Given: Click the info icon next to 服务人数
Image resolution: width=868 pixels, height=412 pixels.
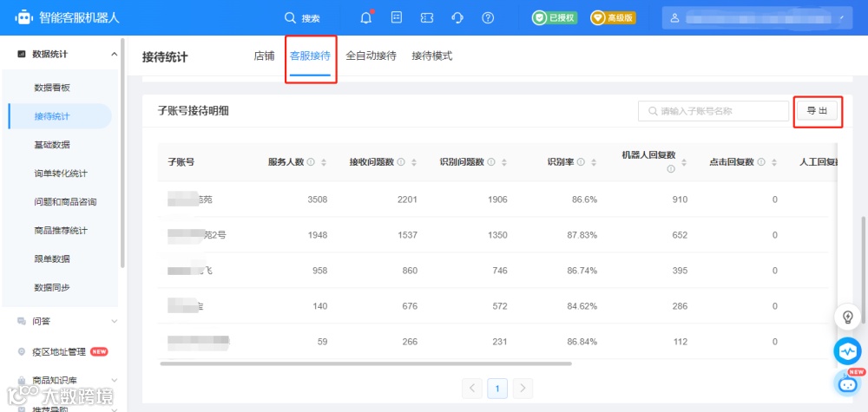Looking at the screenshot, I should pos(311,162).
